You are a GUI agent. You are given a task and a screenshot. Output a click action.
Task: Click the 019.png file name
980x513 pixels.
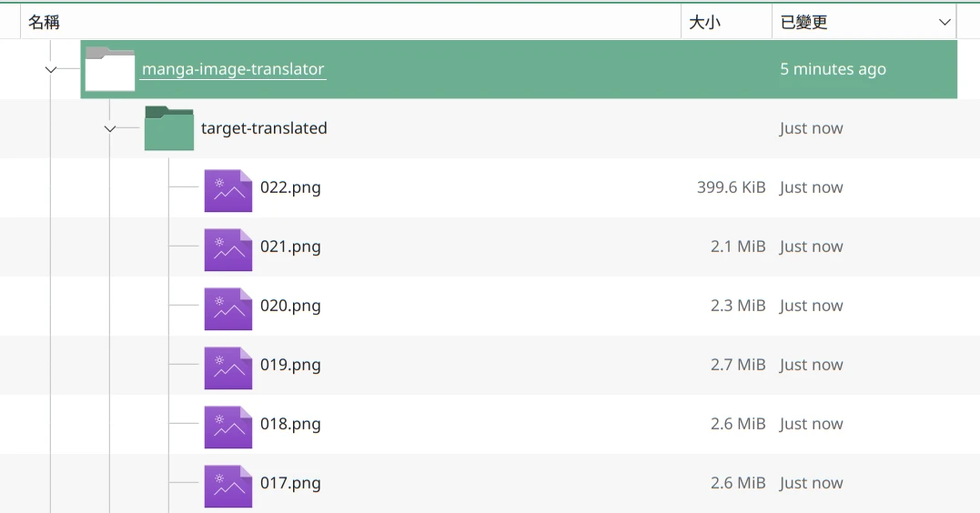290,365
